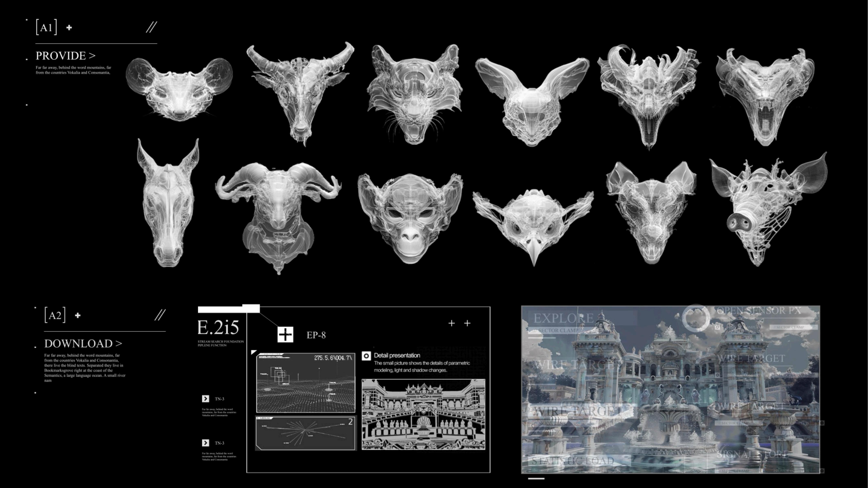Click the double slash icon in the A1 header
Screen dimensions: 868x488
pyautogui.click(x=151, y=27)
